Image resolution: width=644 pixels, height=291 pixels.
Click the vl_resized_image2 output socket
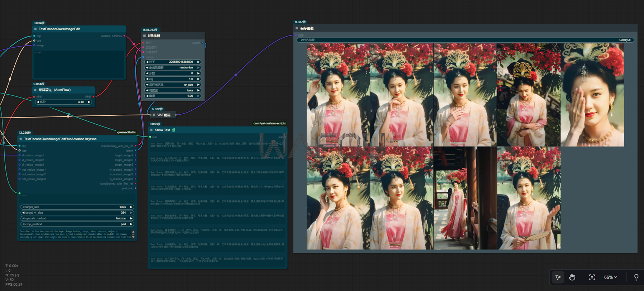[x=135, y=175]
